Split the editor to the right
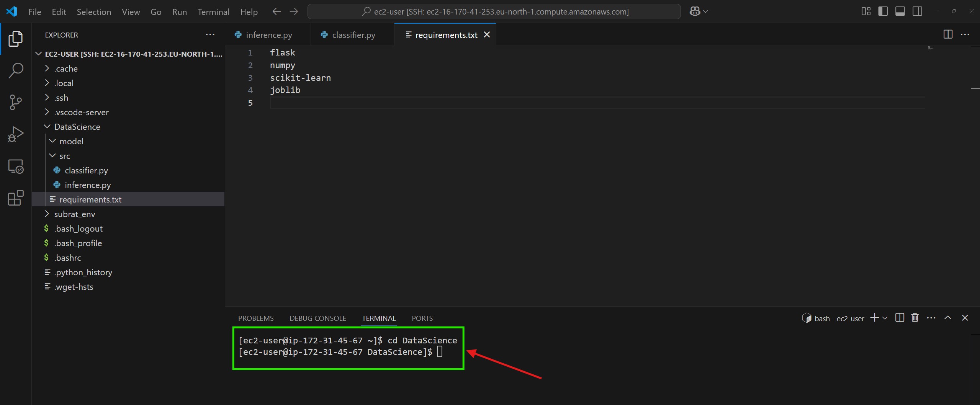Screen dimensions: 980x405 click(x=948, y=34)
